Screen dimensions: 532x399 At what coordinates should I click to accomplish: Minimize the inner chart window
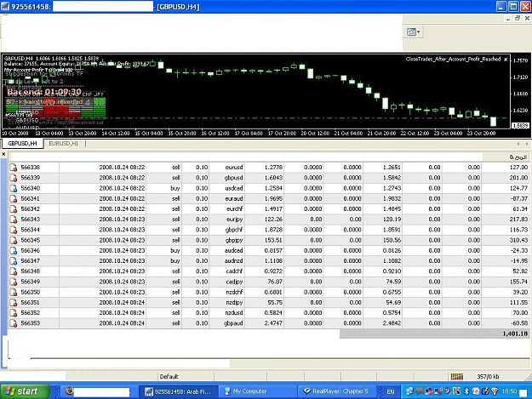coord(508,19)
